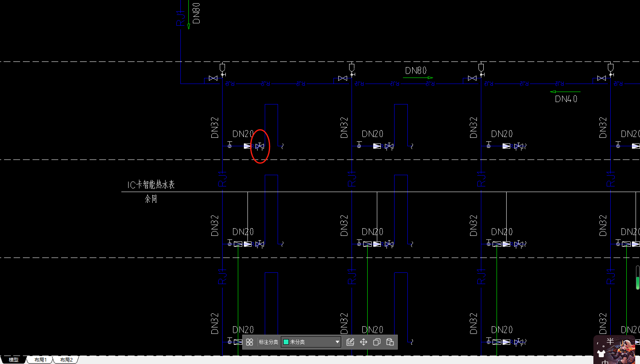Screen dimensions: 640x364
Task: Switch to the 布局1 tab
Action: pos(41,360)
